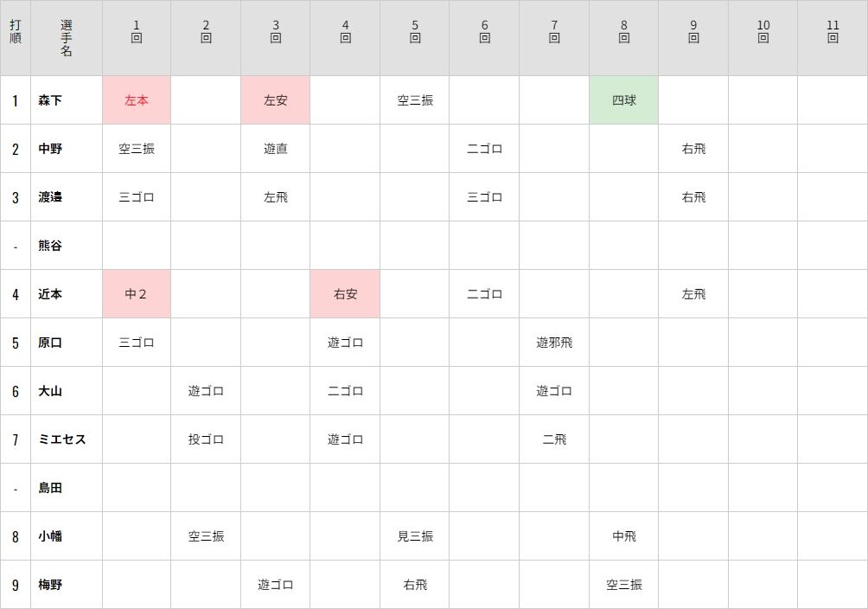Click the 11回 inning column header
The image size is (868, 609).
(833, 32)
